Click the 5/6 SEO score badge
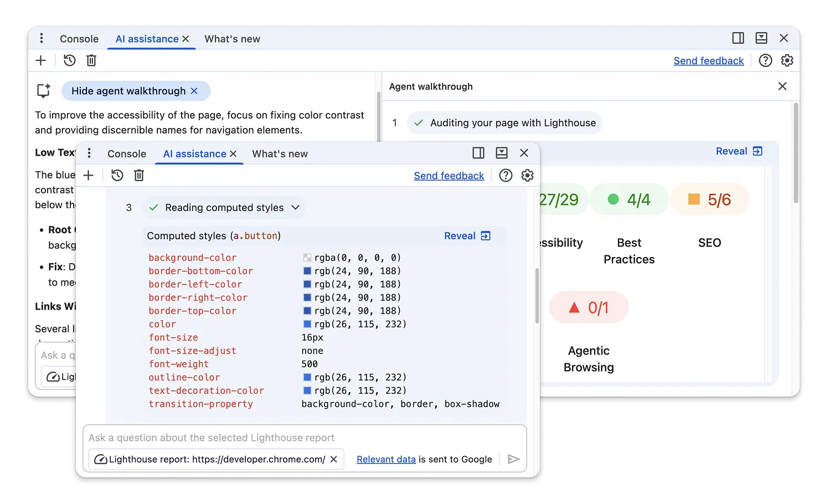Viewport: 829px width, 504px height. click(710, 199)
